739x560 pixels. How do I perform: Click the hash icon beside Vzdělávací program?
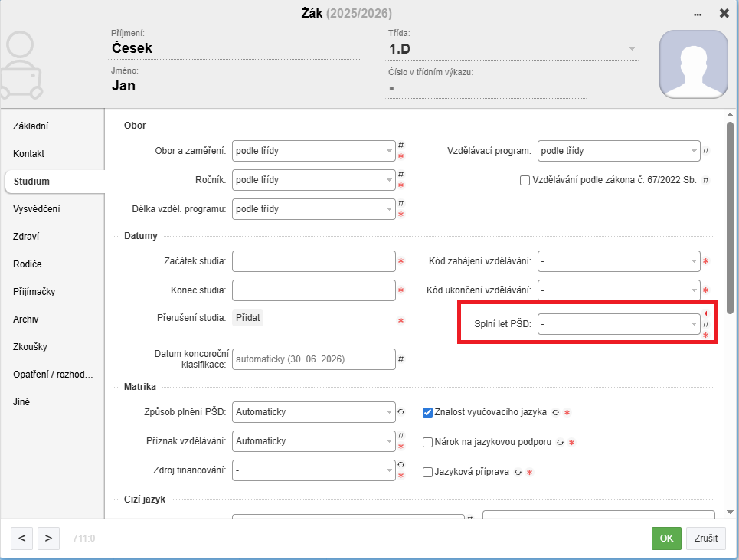705,151
